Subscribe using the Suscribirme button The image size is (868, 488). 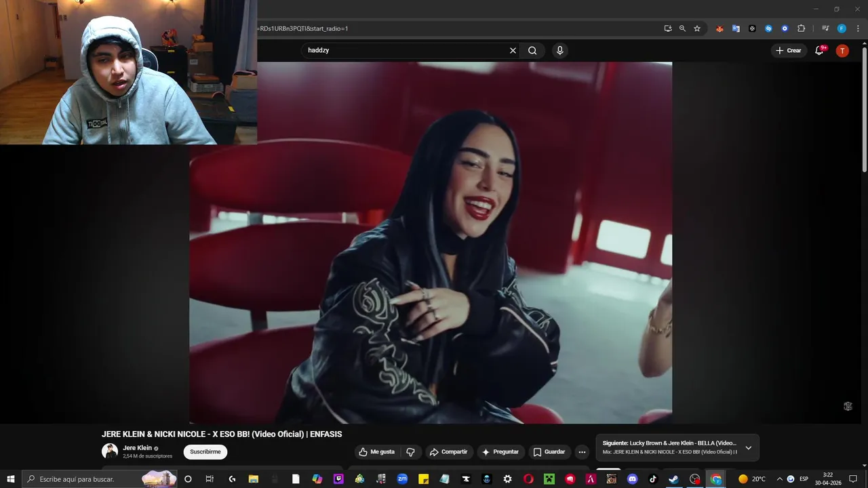click(205, 452)
